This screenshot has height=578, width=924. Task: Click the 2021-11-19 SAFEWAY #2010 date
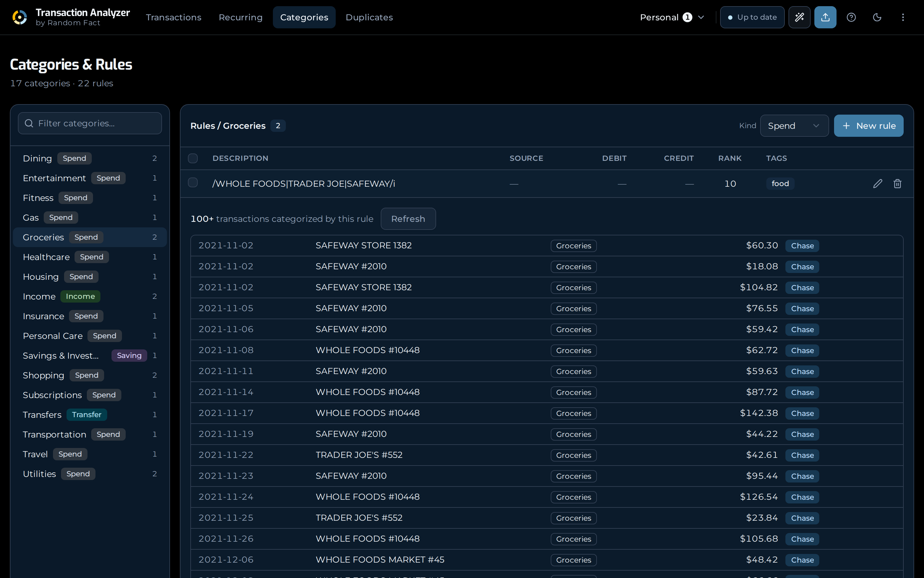226,434
